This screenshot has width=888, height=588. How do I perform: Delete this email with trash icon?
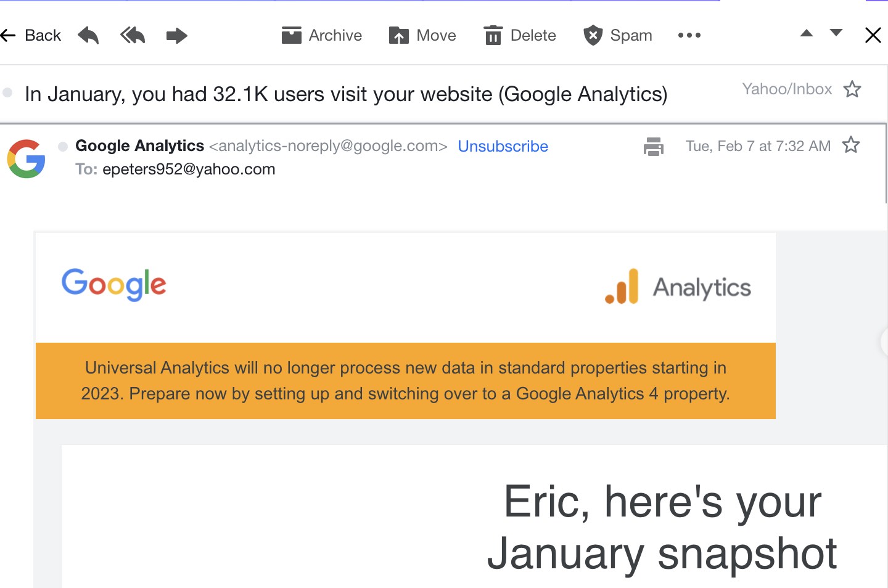[x=520, y=35]
